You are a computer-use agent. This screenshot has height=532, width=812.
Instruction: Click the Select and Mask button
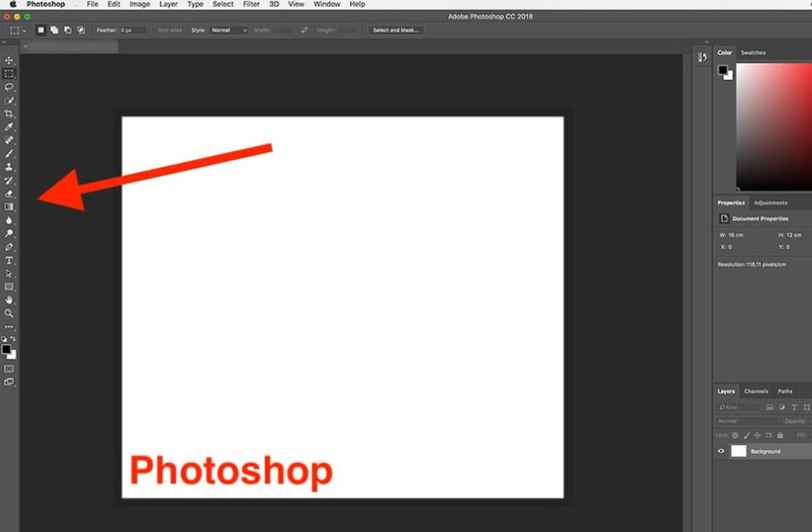tap(396, 31)
